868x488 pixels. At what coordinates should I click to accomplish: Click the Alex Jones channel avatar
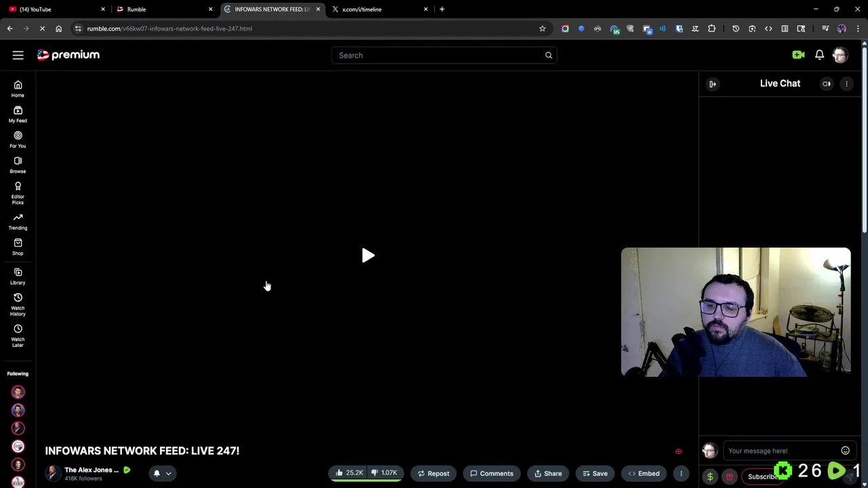(53, 473)
